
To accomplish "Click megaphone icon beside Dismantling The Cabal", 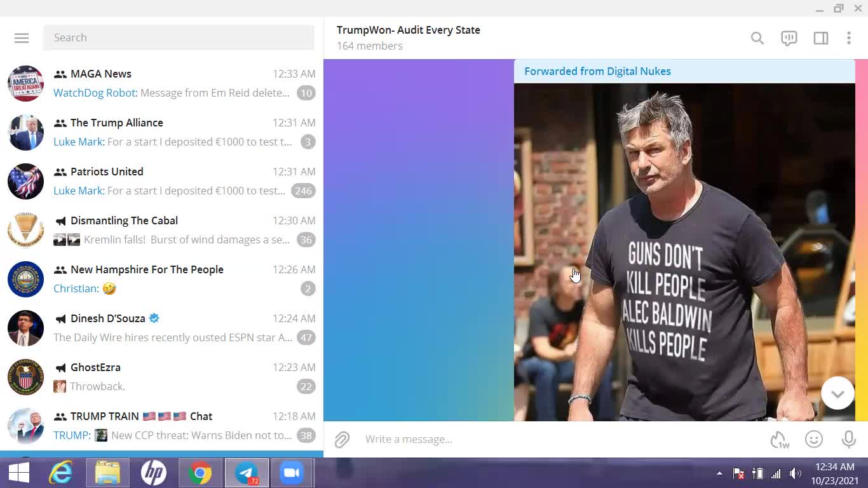I will (60, 221).
